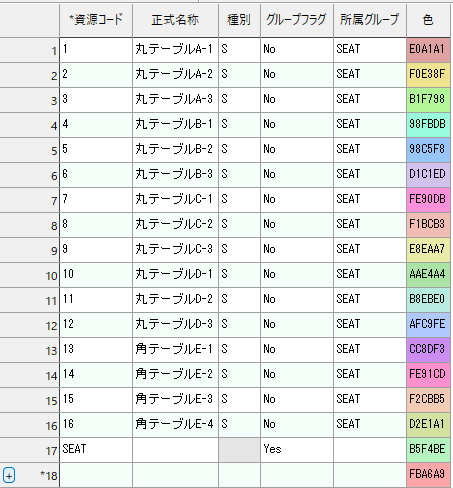This screenshot has height=488, width=453.
Task: Click the plus icon beside row 18
Action: click(9, 475)
